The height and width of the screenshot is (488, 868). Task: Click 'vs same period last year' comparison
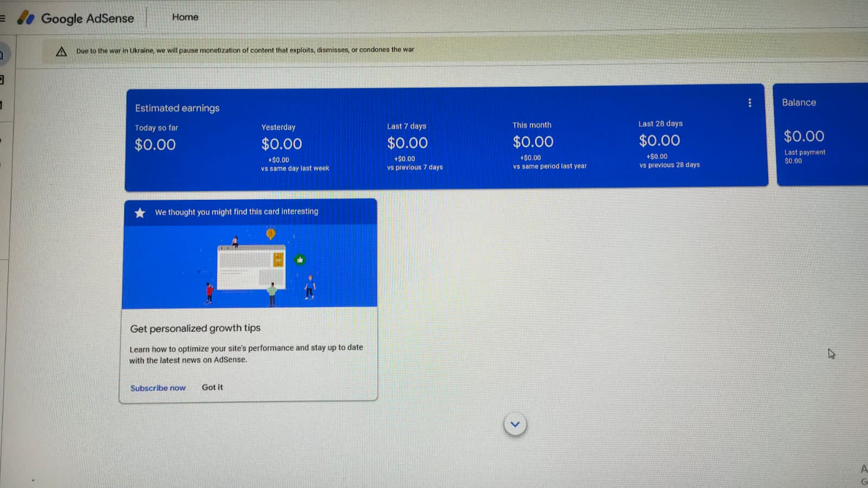pyautogui.click(x=549, y=166)
